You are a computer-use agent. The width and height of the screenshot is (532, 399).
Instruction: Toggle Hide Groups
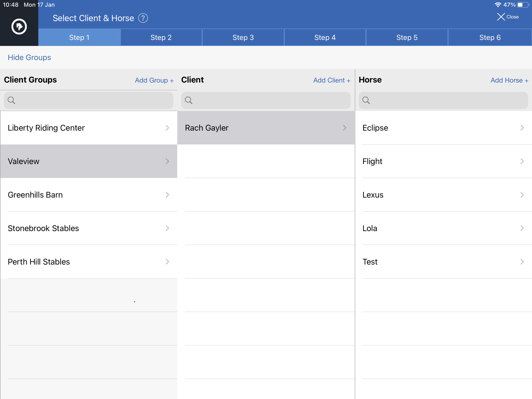29,57
